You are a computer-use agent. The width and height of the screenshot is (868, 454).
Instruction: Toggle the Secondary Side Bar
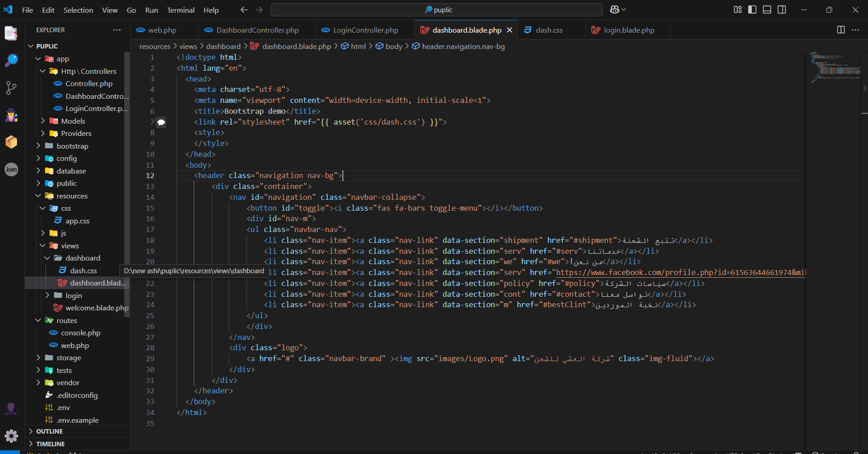pos(782,10)
